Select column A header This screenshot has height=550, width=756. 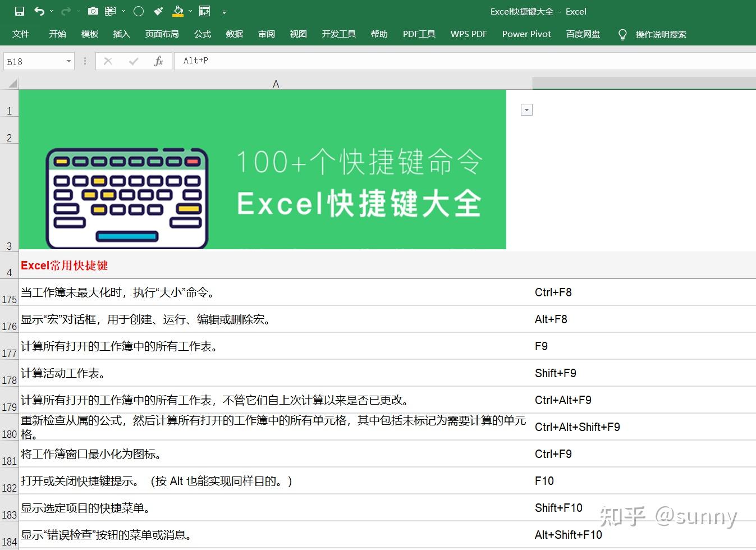(x=276, y=84)
